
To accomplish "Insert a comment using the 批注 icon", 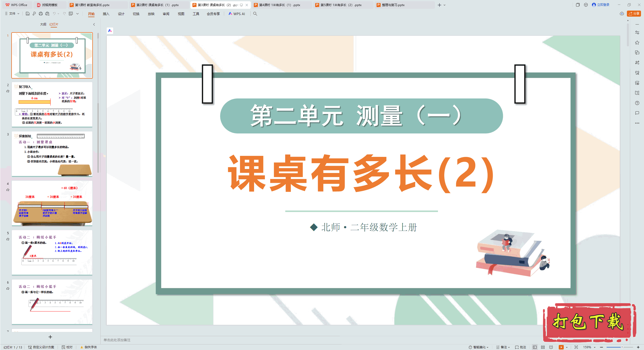I will (520, 347).
